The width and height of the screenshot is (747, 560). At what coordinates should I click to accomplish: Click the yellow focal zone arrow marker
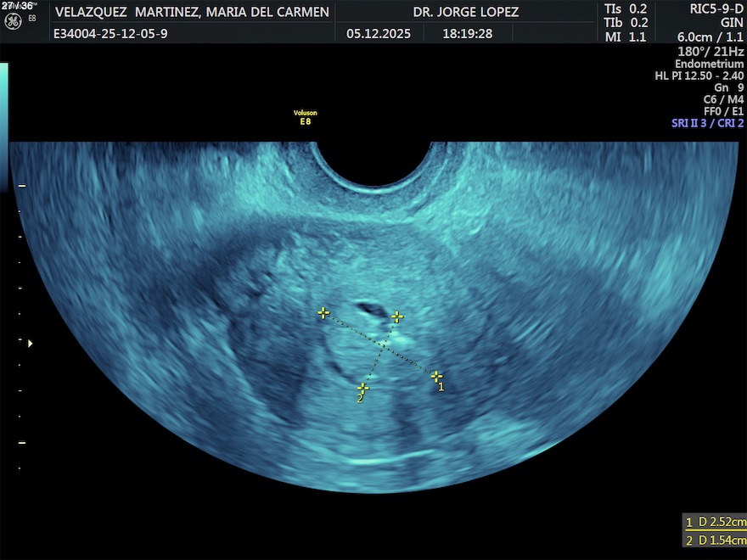pyautogui.click(x=31, y=344)
